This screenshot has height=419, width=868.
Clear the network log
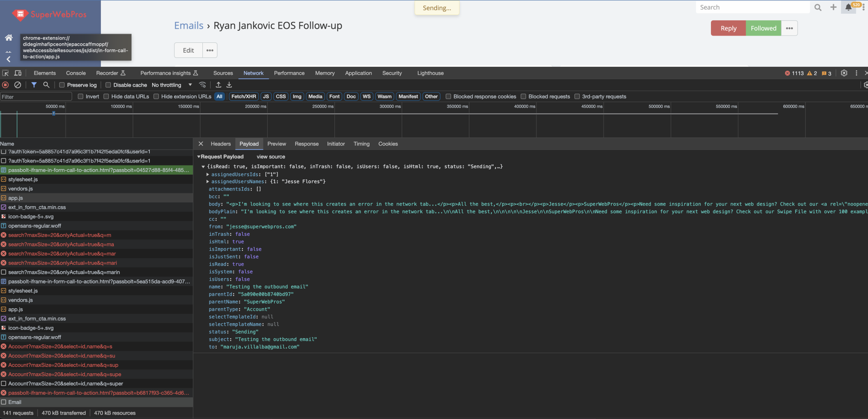pyautogui.click(x=17, y=85)
